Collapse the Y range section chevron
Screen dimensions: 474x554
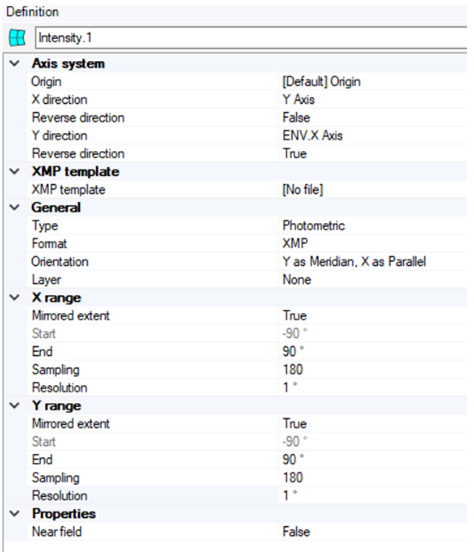[15, 406]
